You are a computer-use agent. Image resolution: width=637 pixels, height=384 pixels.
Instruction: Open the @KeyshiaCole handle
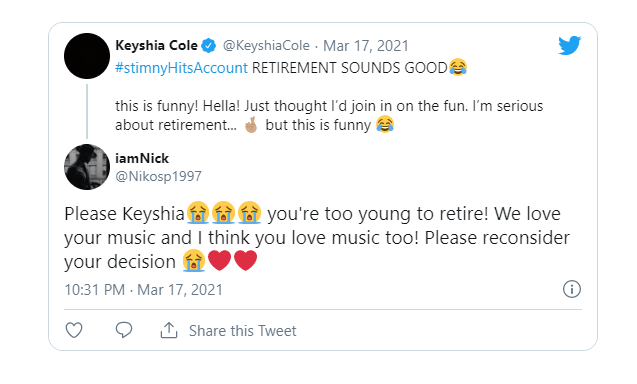[266, 46]
